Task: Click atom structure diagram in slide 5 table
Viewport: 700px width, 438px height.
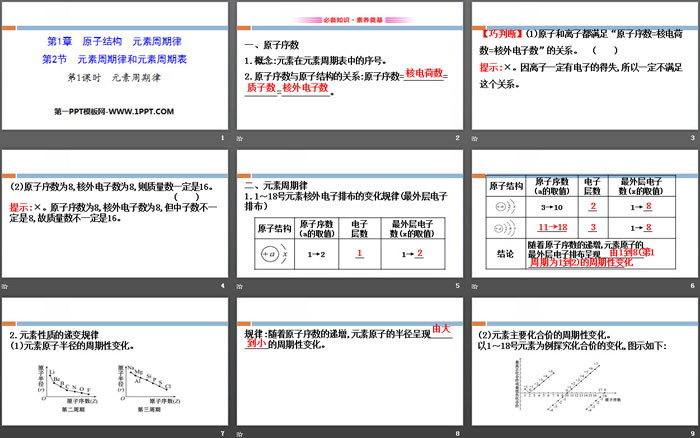Action: pos(274,254)
